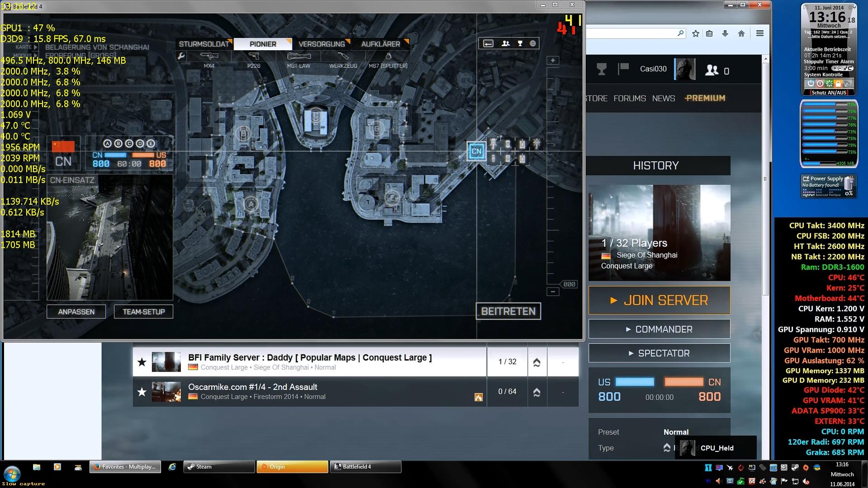868x488 pixels.
Task: Click the CN-Einsatz spawn preview thumbnail
Action: 110,237
